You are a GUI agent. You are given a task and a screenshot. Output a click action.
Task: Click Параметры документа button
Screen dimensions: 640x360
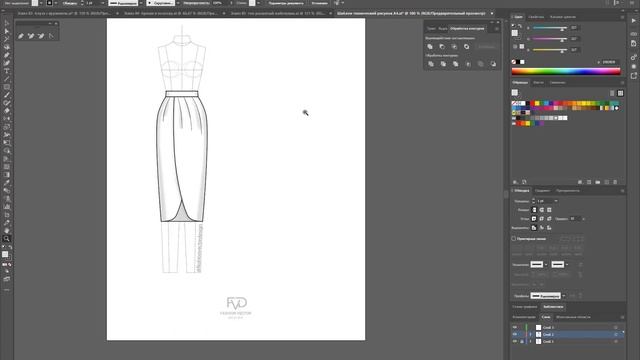(286, 3)
